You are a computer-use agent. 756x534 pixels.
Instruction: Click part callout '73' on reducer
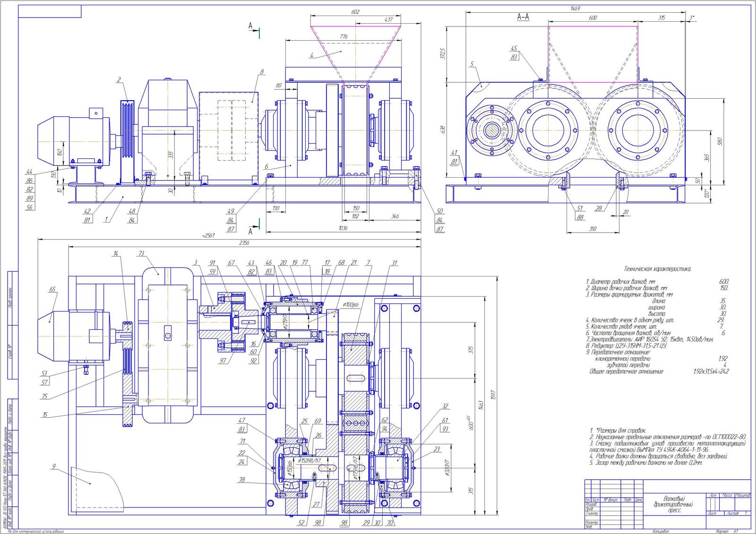[141, 254]
